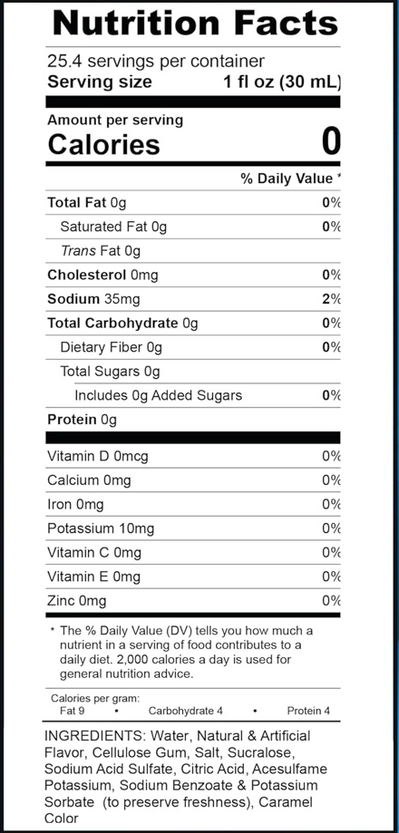
Task: Select the INGREDIENTS list text
Action: point(186,777)
